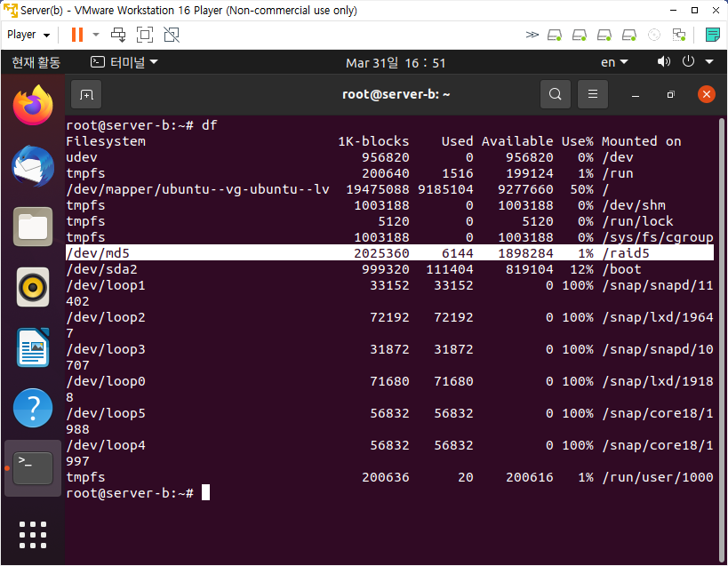
Task: Open the VMware message log note icon
Action: pyautogui.click(x=712, y=35)
